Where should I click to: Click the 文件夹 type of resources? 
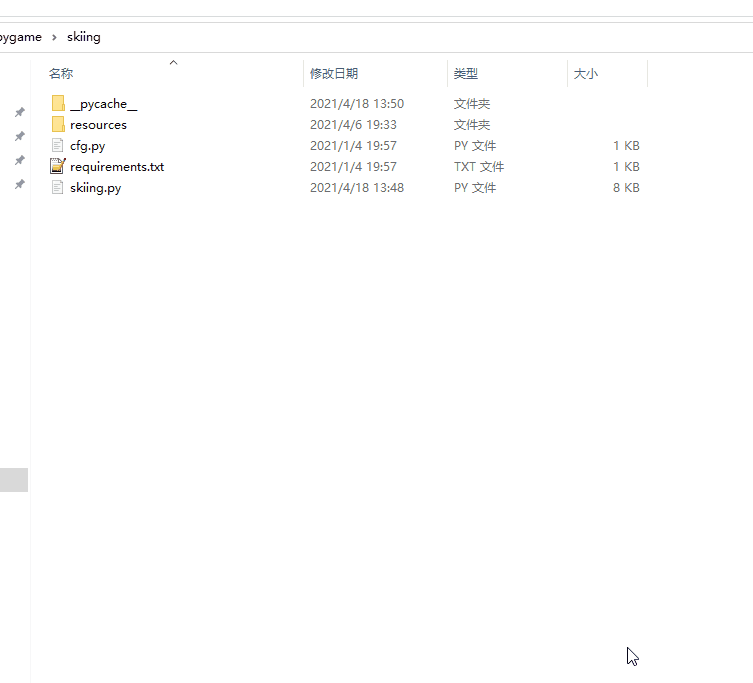pos(472,125)
